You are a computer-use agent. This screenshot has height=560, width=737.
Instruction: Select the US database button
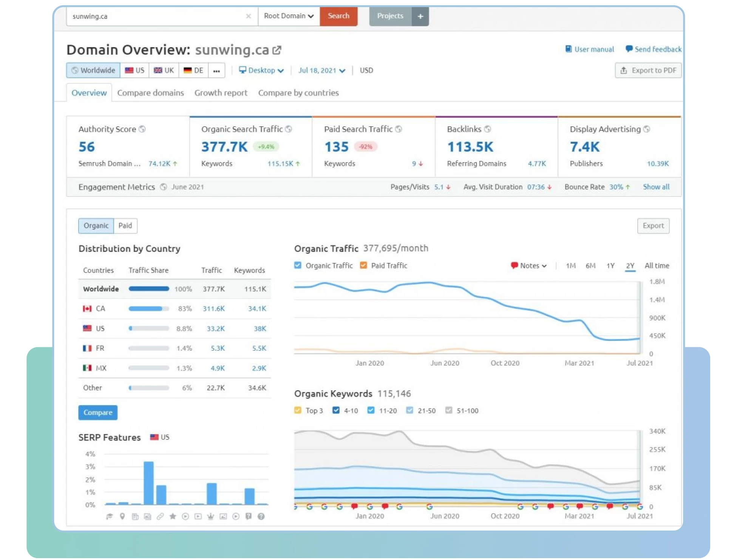[134, 70]
